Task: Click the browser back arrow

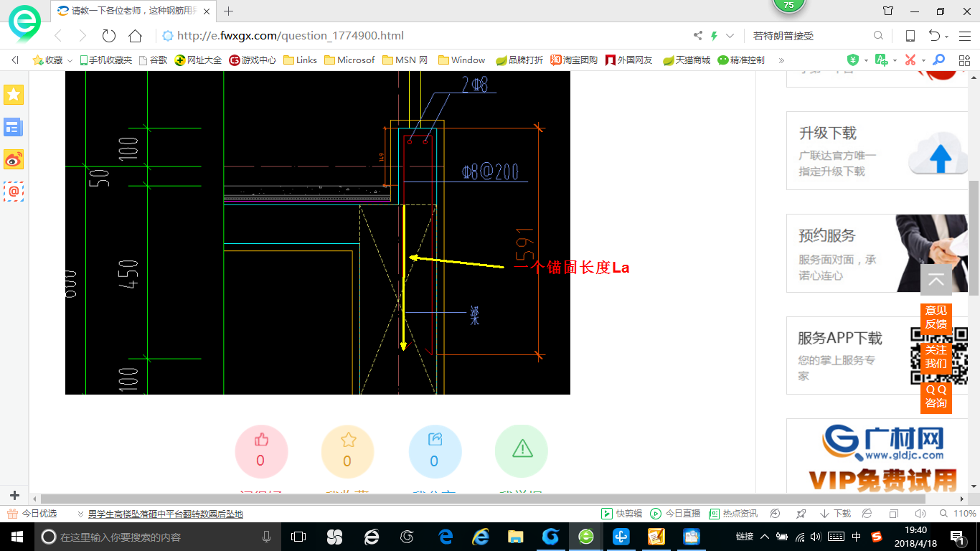Action: pos(59,36)
